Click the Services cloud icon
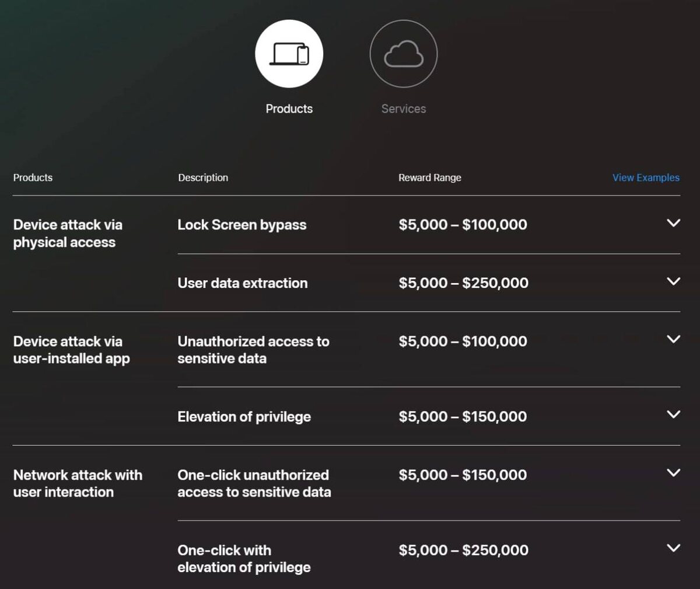Screen dimensions: 700x589 point(403,54)
